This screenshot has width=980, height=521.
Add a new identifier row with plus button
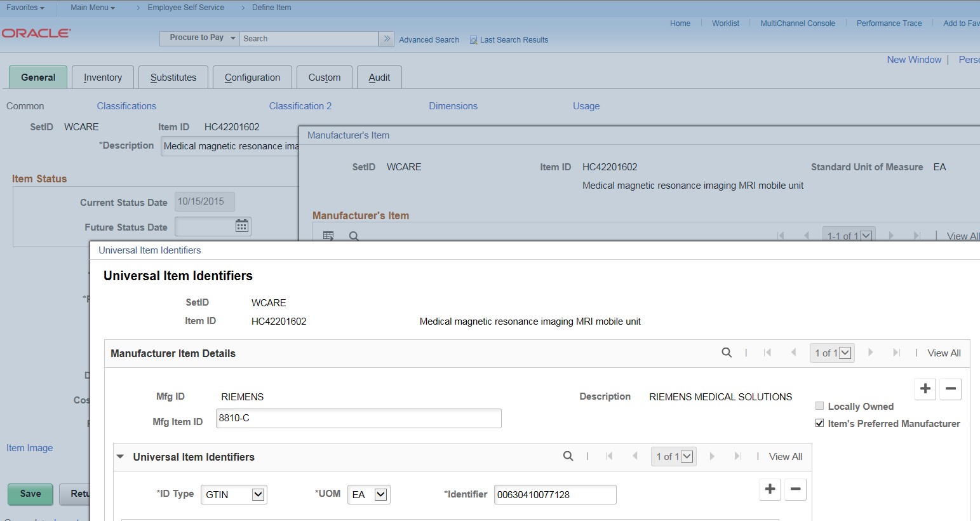coord(770,489)
